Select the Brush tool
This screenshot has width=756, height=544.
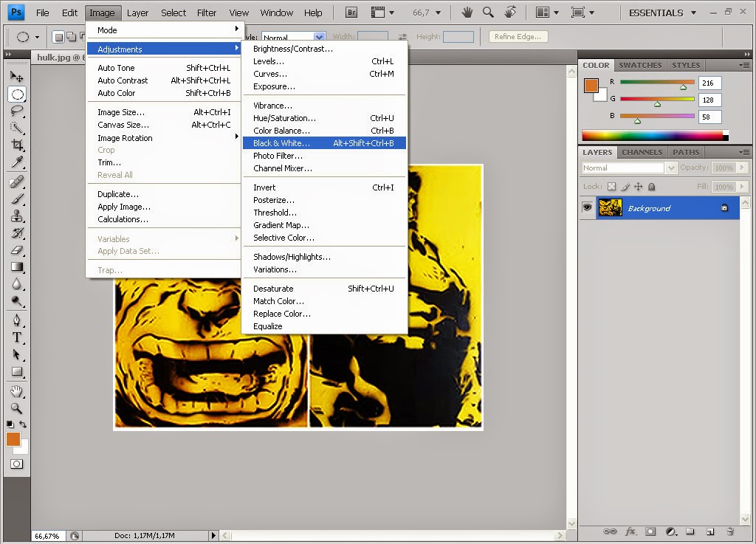pyautogui.click(x=17, y=199)
